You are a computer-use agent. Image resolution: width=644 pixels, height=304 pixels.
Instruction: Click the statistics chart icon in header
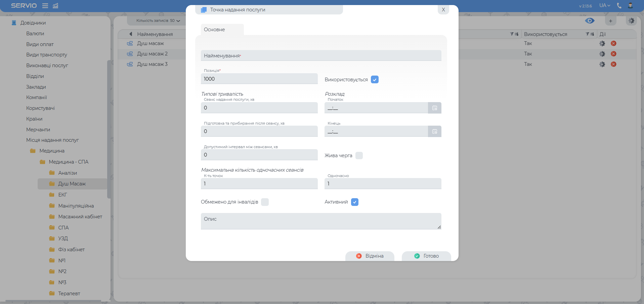[55, 6]
